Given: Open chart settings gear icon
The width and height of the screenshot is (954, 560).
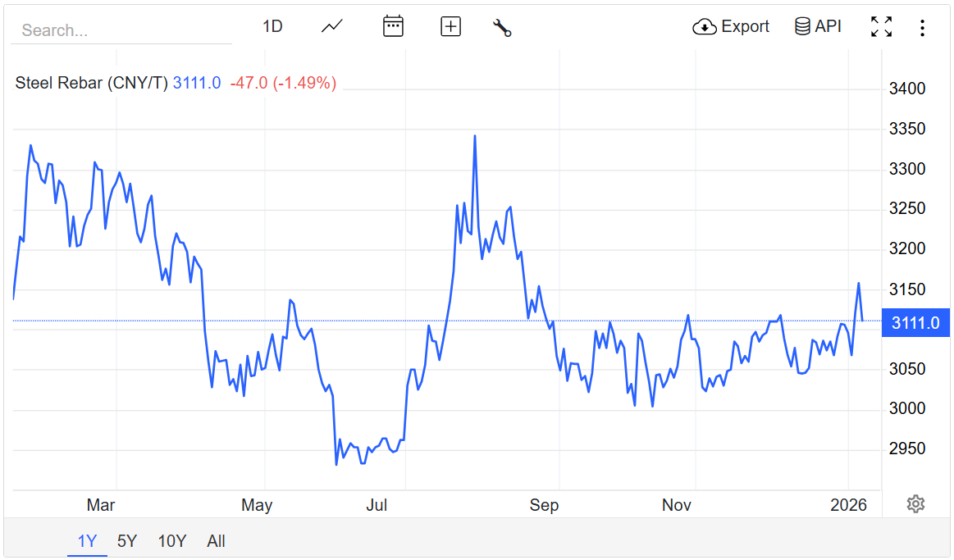Looking at the screenshot, I should [x=915, y=503].
